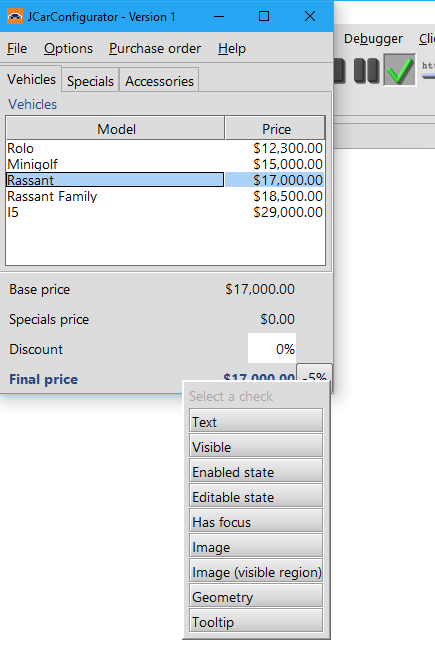Select the Rassant Family table row
Screen dimensions: 435x670
(x=165, y=196)
